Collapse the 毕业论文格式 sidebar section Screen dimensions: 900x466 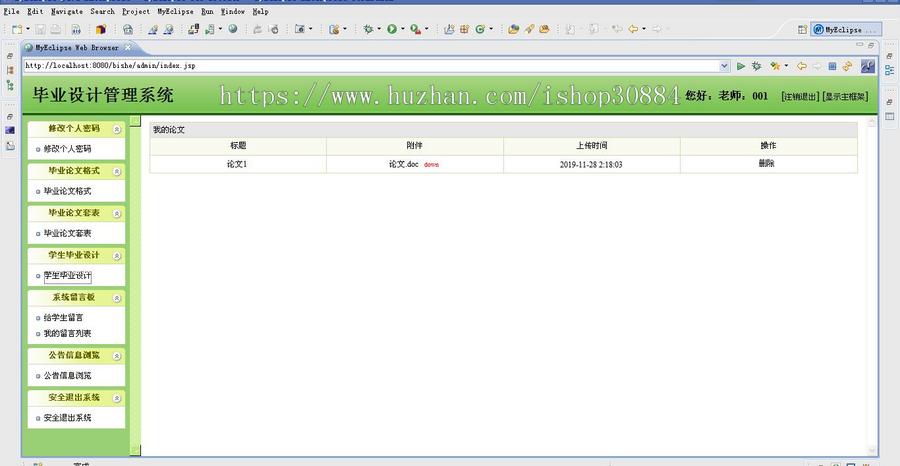pyautogui.click(x=117, y=172)
